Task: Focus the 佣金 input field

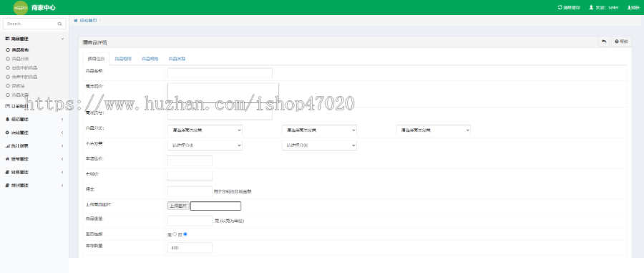Action: tap(190, 191)
